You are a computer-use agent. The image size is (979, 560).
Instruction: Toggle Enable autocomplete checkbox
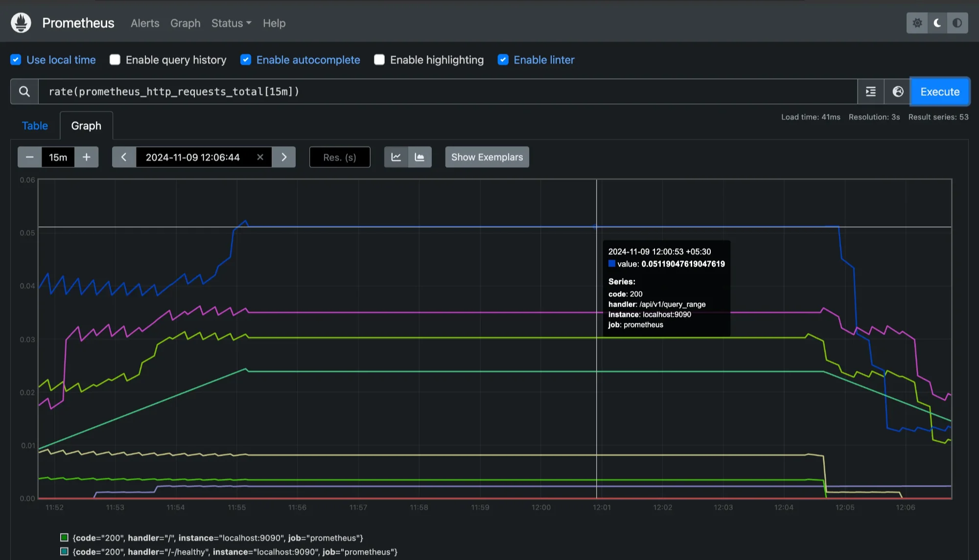(x=246, y=60)
